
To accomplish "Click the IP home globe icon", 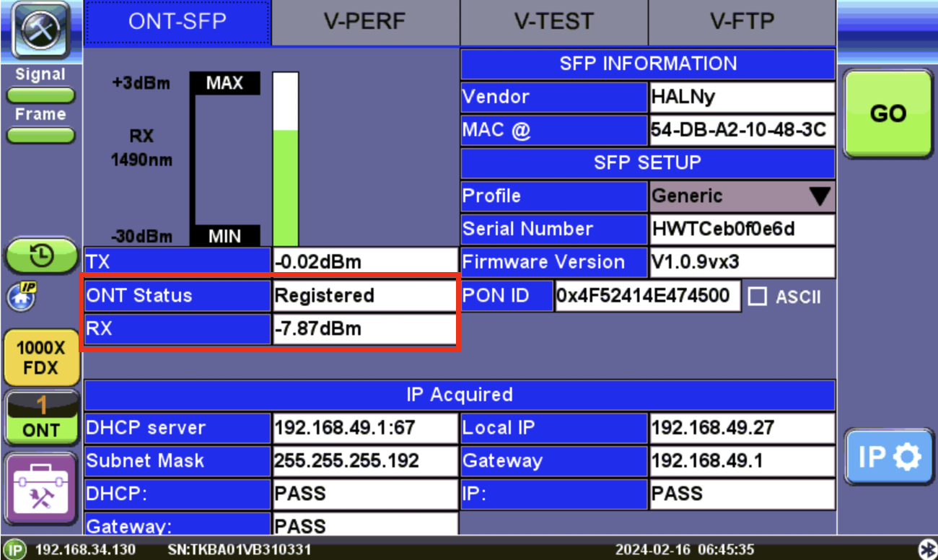I will click(x=20, y=296).
